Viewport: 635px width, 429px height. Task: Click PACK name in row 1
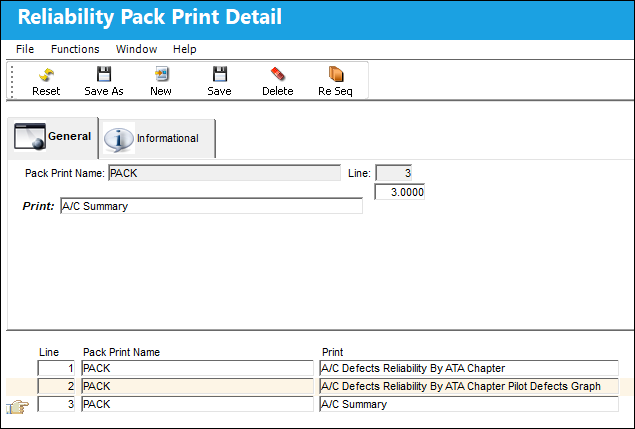tap(197, 368)
